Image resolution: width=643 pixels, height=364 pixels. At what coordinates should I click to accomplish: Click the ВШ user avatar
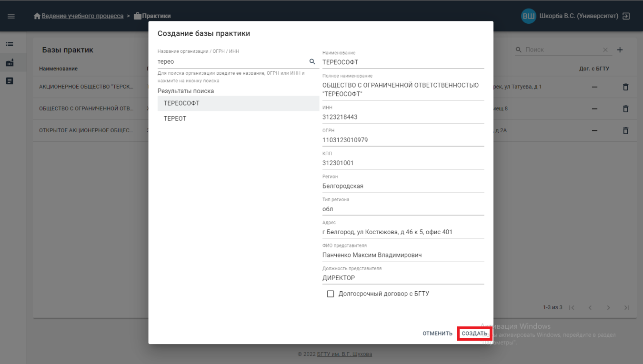pos(529,16)
